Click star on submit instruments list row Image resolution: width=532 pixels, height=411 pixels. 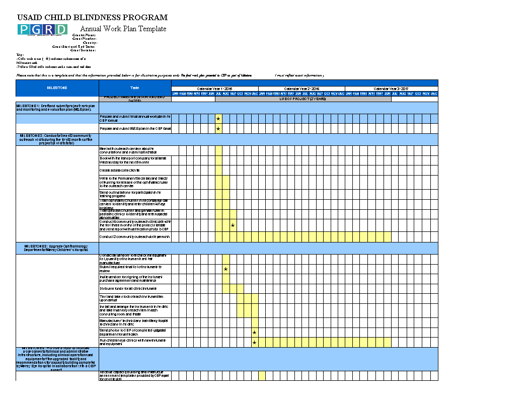tap(225, 270)
